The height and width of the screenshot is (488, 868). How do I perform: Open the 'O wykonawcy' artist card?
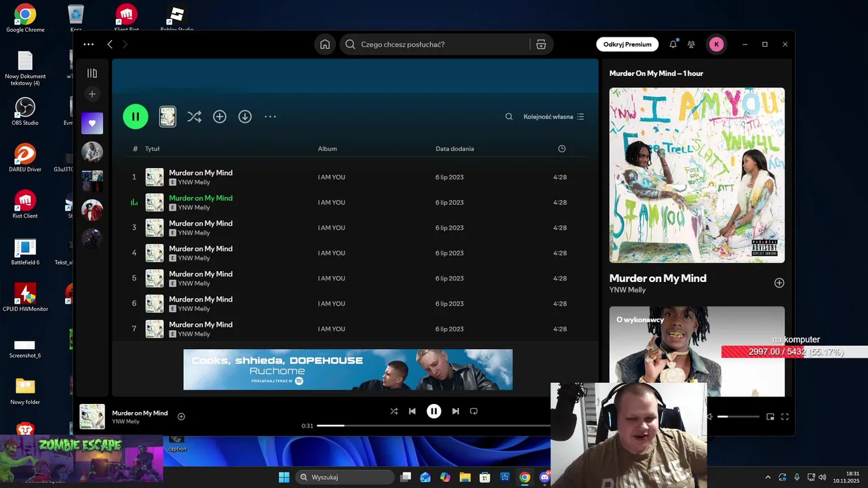click(x=697, y=351)
